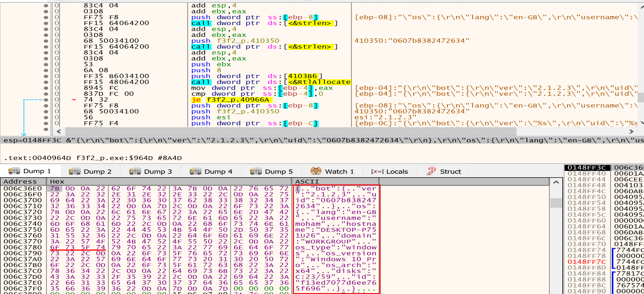Click the Dump 5 memory icon
Viewport: 644px width, 294px height.
point(256,171)
